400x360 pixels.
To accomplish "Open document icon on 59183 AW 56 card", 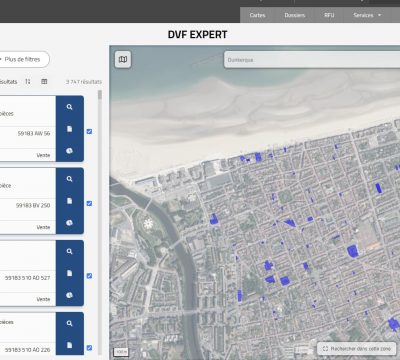I will pyautogui.click(x=69, y=129).
